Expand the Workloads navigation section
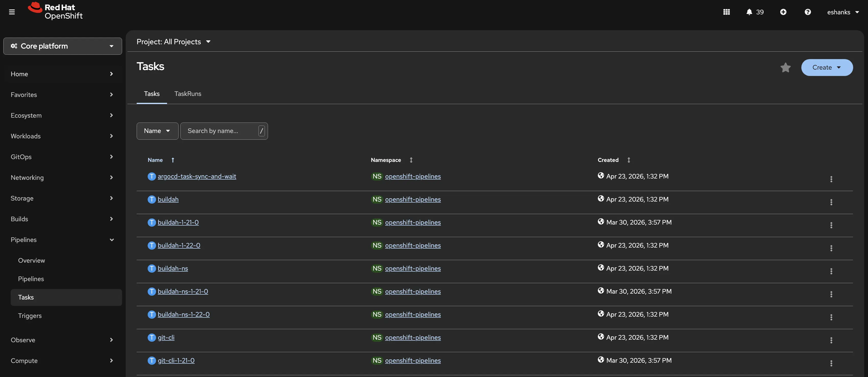868x377 pixels. tap(63, 136)
